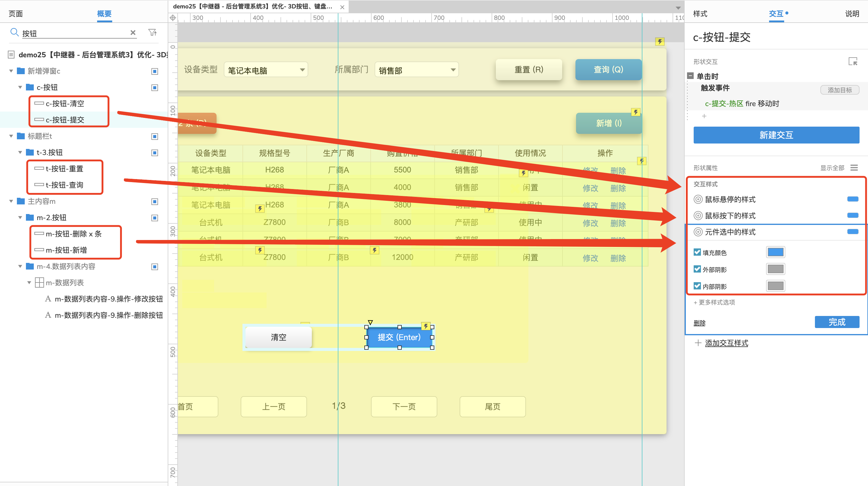Toggle the 外部阴影 checkbox
Image resolution: width=868 pixels, height=486 pixels.
pos(697,269)
